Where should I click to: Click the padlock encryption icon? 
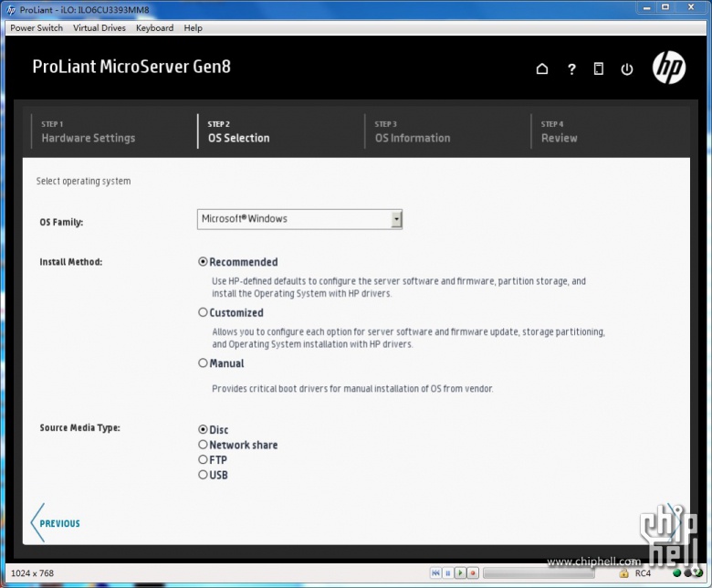[623, 573]
